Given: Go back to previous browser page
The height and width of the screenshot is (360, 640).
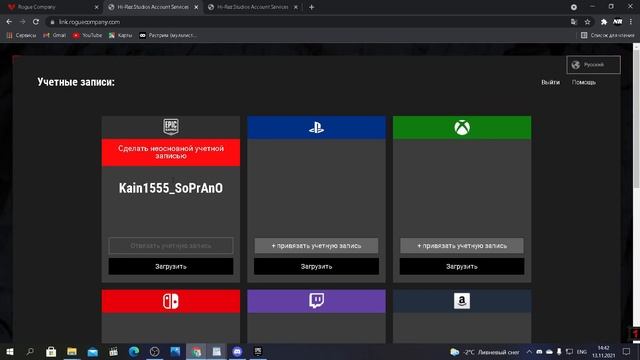Looking at the screenshot, I should click(9, 22).
